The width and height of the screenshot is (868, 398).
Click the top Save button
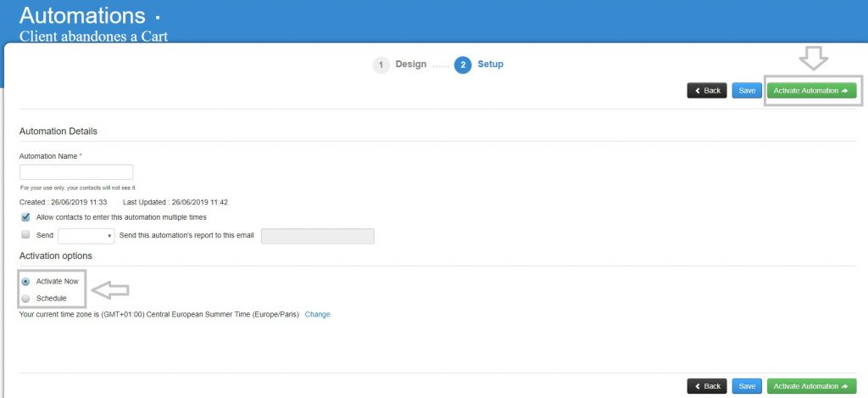747,91
